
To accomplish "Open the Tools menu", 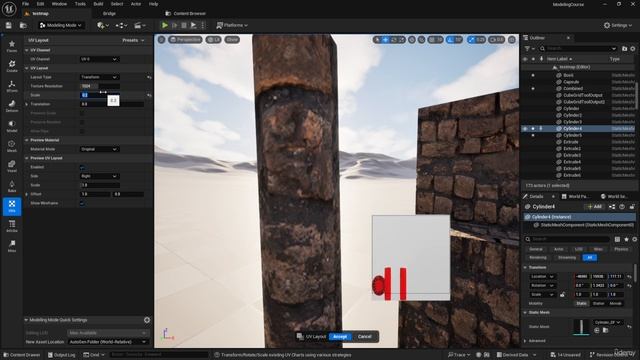I will (x=80, y=4).
